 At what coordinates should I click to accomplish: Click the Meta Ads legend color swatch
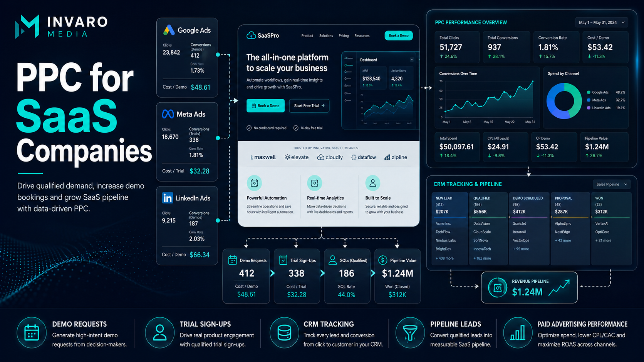[x=589, y=100]
